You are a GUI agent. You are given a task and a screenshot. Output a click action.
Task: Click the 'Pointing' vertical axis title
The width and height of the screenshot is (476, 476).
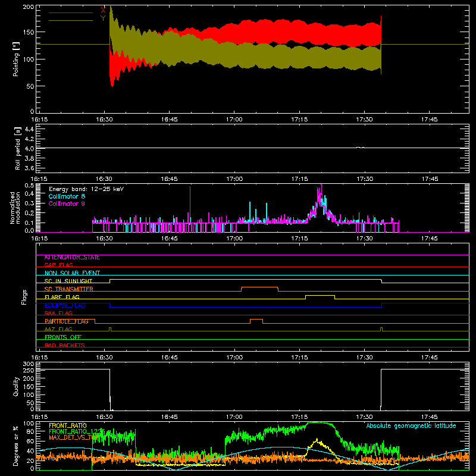point(15,59)
